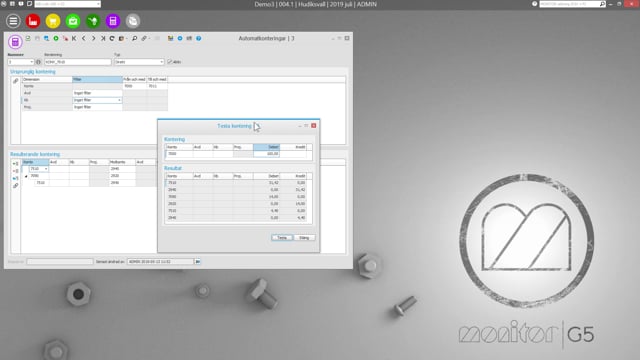Screen dimensions: 640x360
Task: Click the purple calculator icon in Automatkonteringar
Action: [15, 42]
